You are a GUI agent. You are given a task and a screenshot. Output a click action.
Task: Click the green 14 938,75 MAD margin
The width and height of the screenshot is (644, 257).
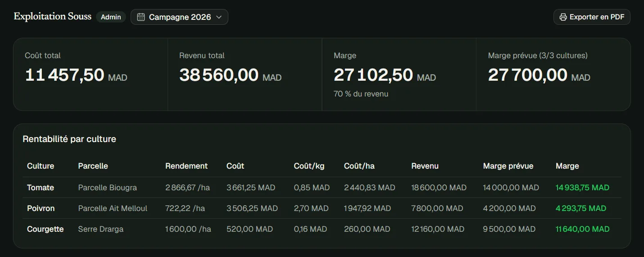[x=582, y=188]
